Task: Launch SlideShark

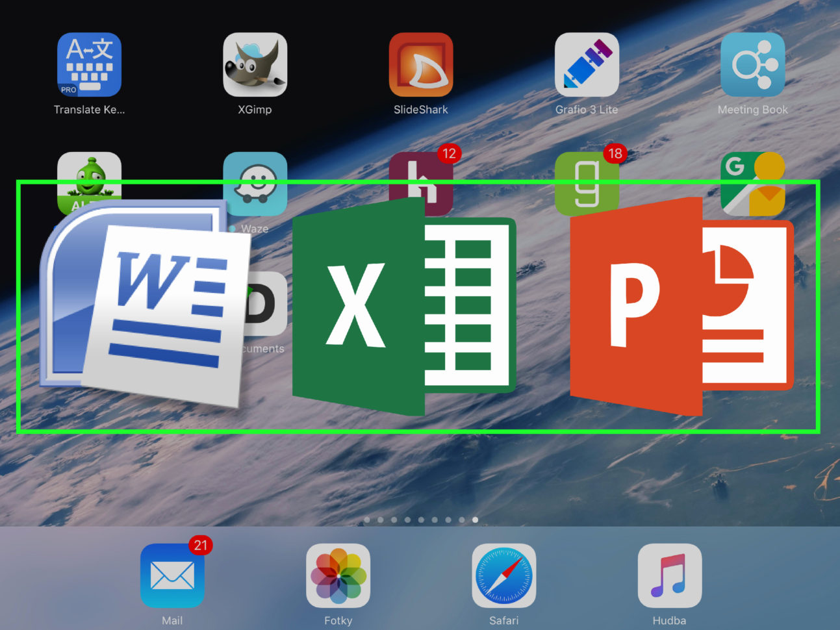Action: pyautogui.click(x=420, y=65)
